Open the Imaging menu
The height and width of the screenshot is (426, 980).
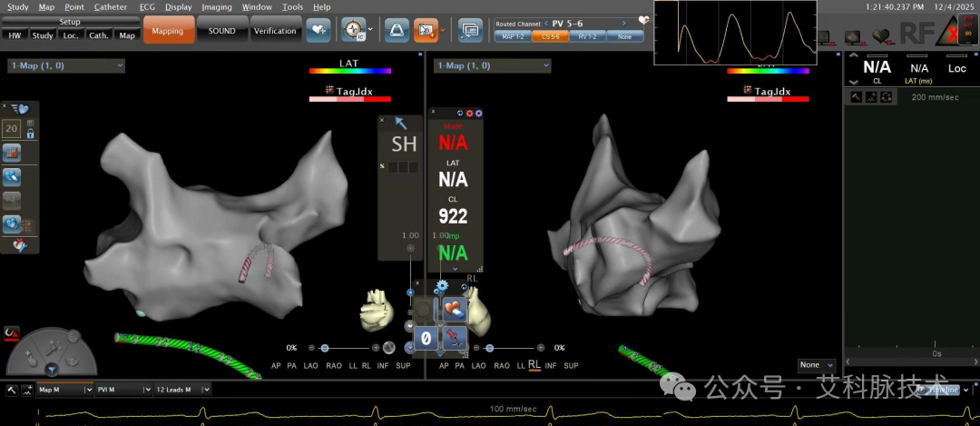click(217, 7)
